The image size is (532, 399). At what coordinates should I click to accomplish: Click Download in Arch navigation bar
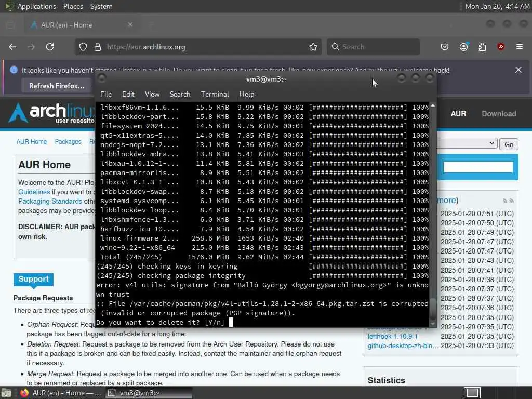pyautogui.click(x=499, y=114)
